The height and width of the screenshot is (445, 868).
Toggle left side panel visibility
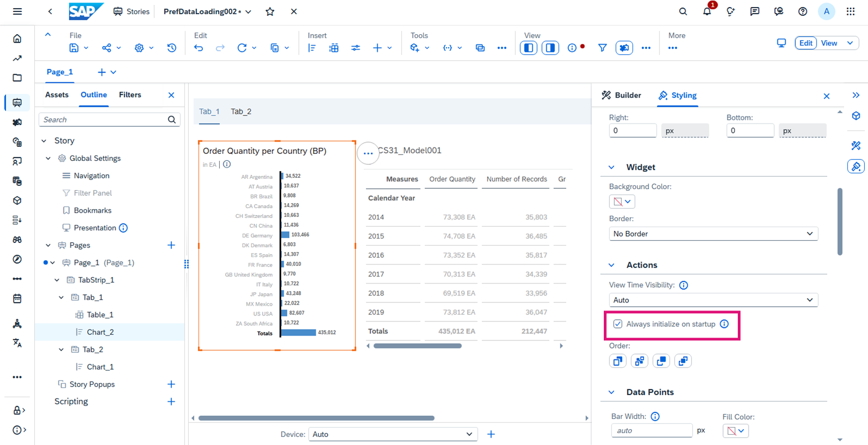pyautogui.click(x=528, y=48)
